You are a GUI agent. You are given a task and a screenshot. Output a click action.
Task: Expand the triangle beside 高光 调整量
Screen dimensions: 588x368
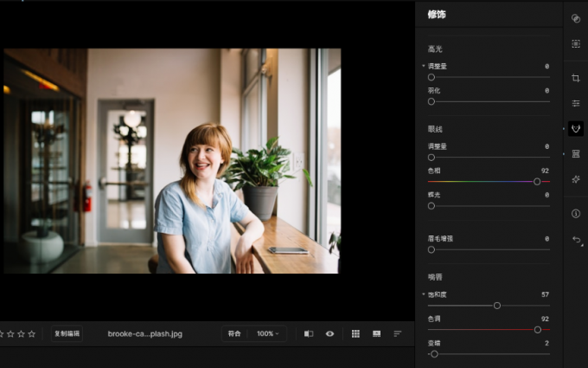click(x=424, y=66)
